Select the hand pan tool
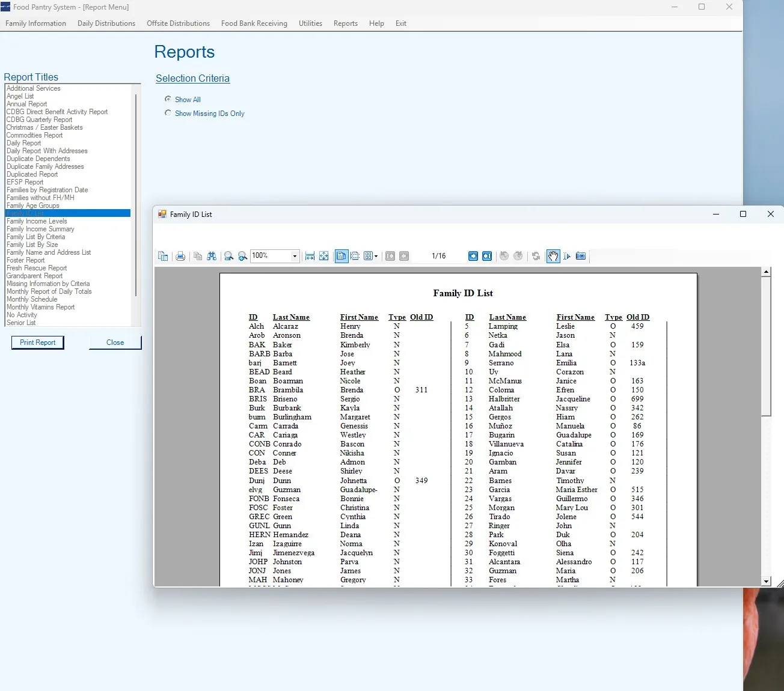 tap(553, 256)
